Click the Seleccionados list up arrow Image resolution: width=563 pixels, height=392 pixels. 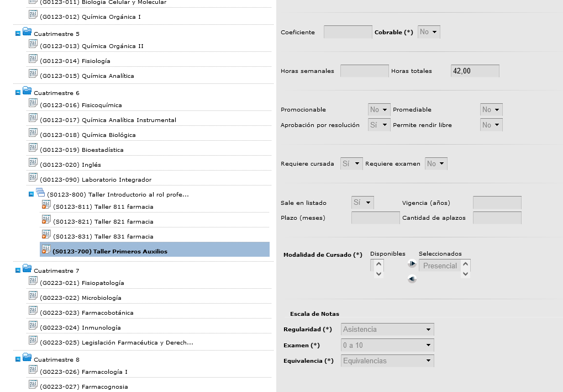[x=465, y=264]
